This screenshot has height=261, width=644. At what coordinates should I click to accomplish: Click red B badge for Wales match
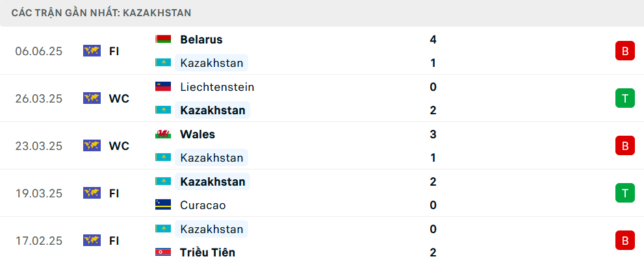pyautogui.click(x=625, y=145)
